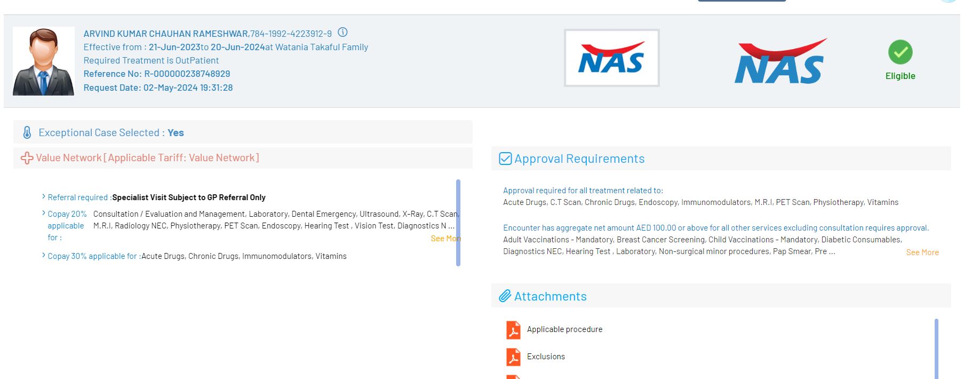Open the Exclusions attachment link
This screenshot has width=980, height=379.
click(x=546, y=357)
